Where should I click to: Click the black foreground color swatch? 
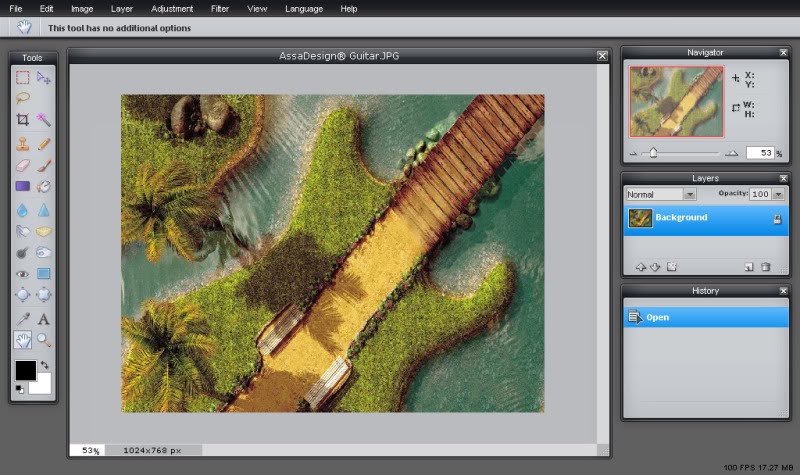[25, 371]
